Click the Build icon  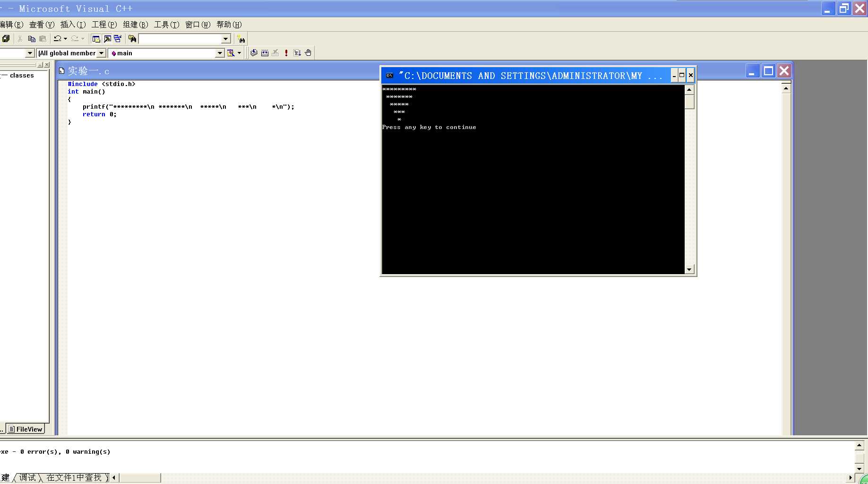[265, 53]
